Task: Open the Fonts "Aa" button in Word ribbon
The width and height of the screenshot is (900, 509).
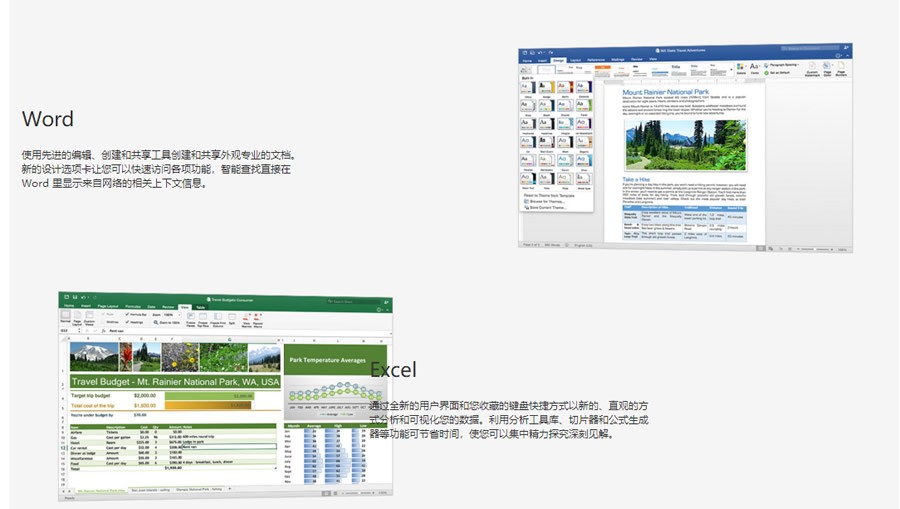Action: 755,67
